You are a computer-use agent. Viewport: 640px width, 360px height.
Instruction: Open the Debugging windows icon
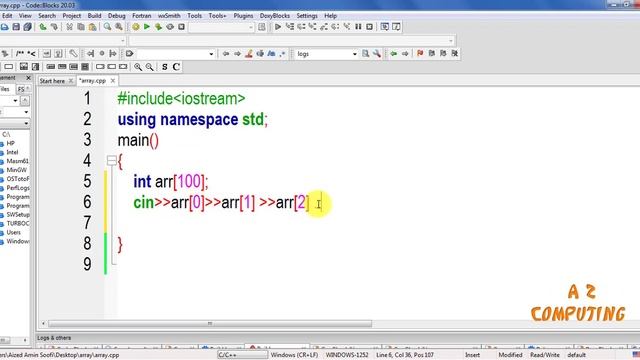tap(384, 27)
